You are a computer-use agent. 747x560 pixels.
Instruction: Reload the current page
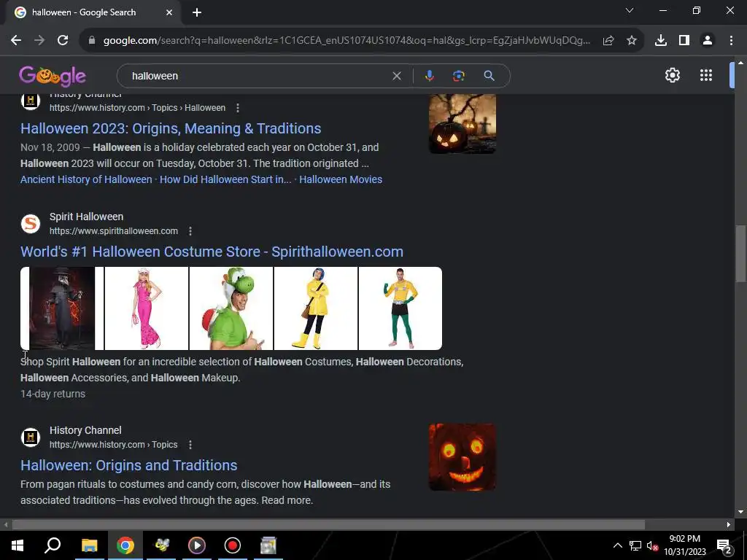coord(63,41)
